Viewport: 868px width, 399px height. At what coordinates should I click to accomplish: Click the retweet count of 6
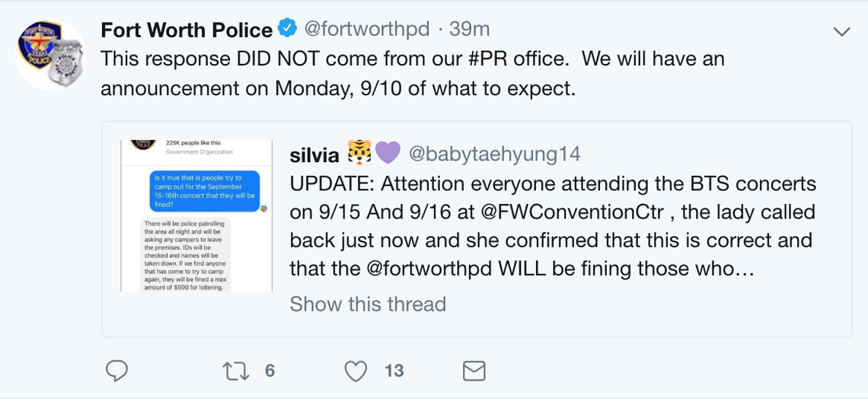pyautogui.click(x=270, y=370)
